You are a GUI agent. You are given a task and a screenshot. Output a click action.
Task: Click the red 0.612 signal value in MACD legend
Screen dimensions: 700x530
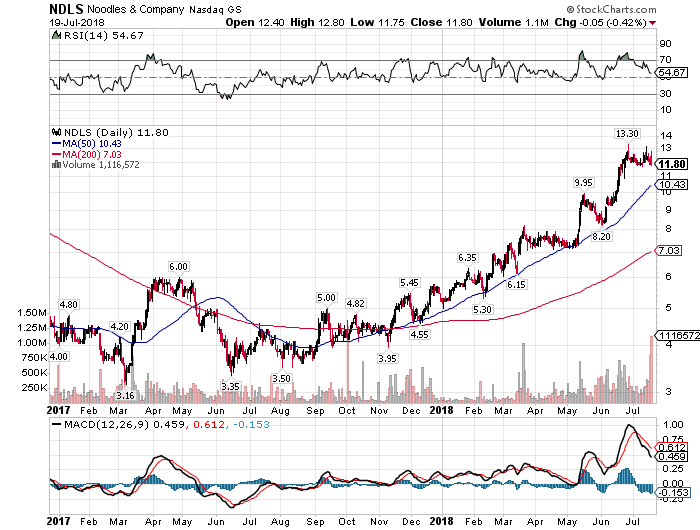(208, 424)
